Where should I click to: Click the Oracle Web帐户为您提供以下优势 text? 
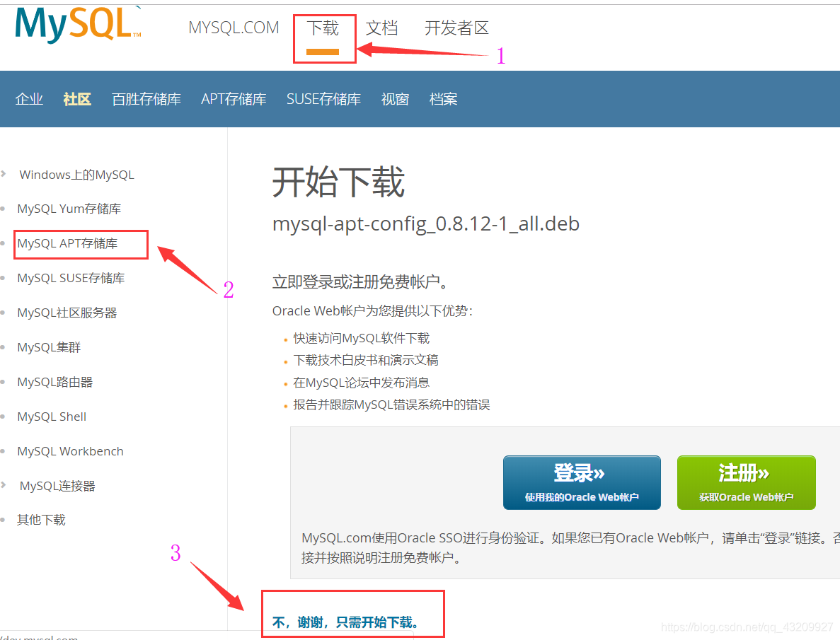tap(372, 311)
